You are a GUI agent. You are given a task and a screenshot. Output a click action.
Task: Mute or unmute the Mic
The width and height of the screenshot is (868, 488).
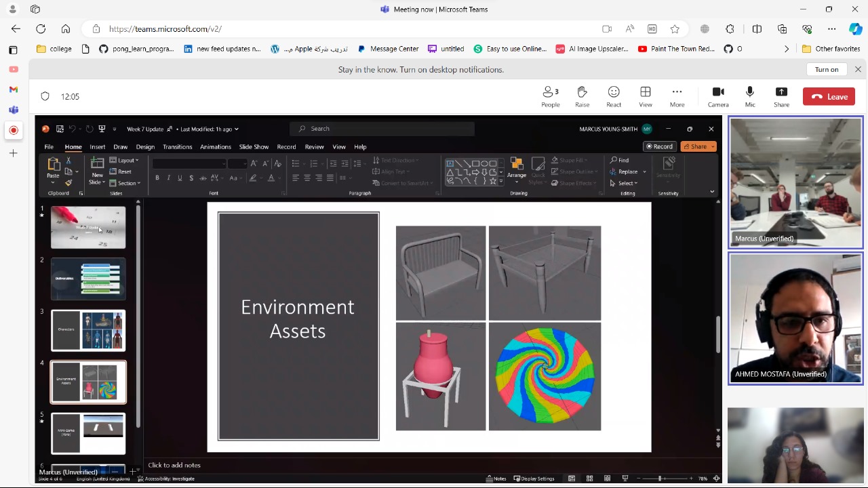pos(750,96)
